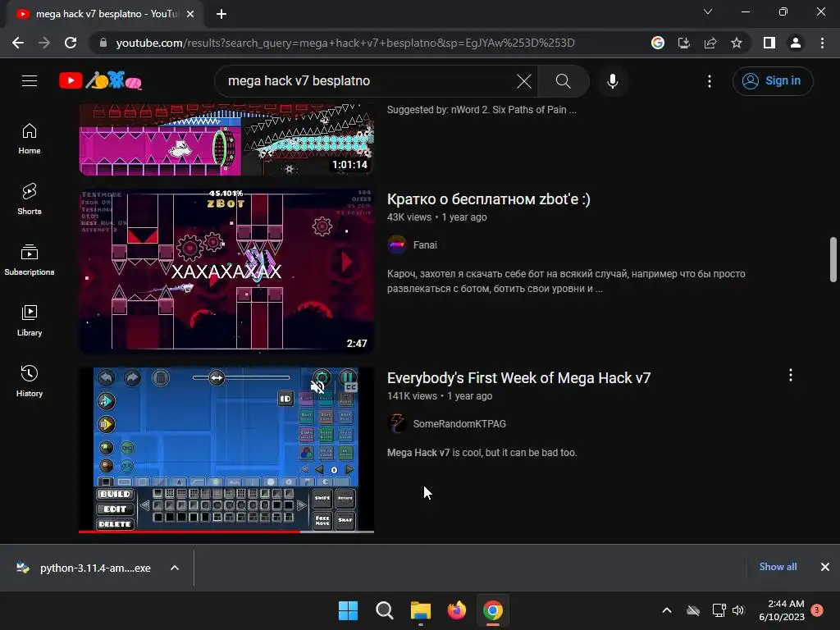
Task: Close the mega hack v7 tab
Action: [190, 14]
